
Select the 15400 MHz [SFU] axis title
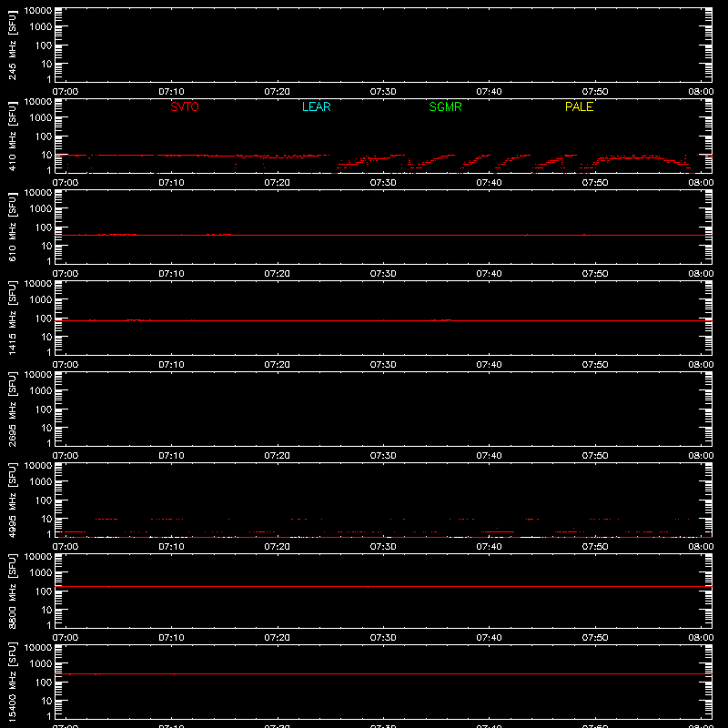pyautogui.click(x=12, y=682)
